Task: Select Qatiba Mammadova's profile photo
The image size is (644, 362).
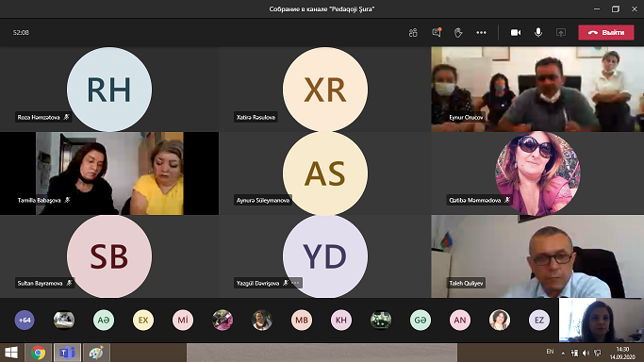Action: pos(537,173)
